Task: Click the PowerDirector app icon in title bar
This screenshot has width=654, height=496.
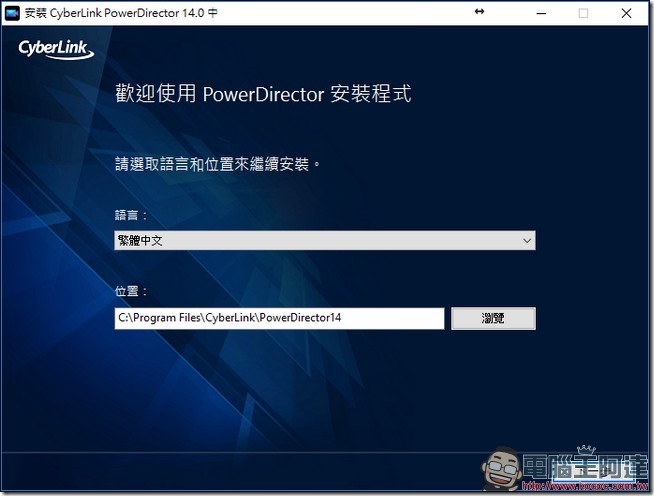Action: tap(13, 13)
